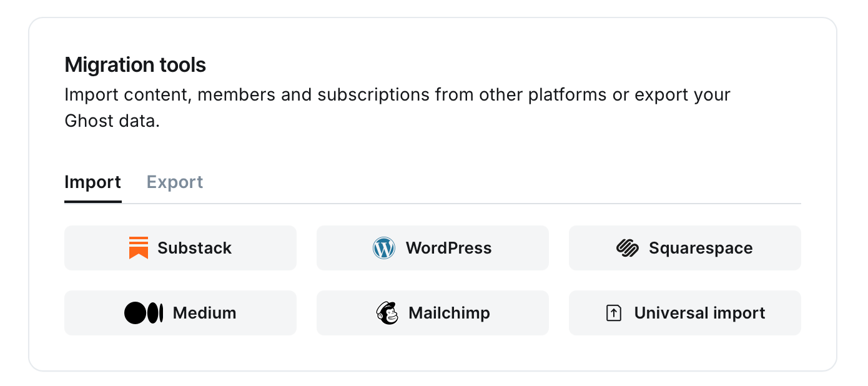868x386 pixels.
Task: Switch to the Export tab
Action: [175, 182]
